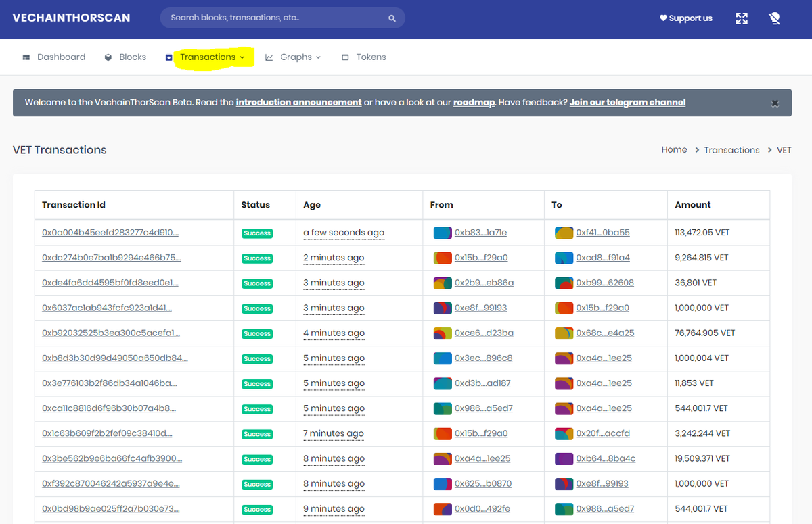Click identicon beside sender 0x3ec...896c8
This screenshot has width=812, height=524.
(443, 358)
